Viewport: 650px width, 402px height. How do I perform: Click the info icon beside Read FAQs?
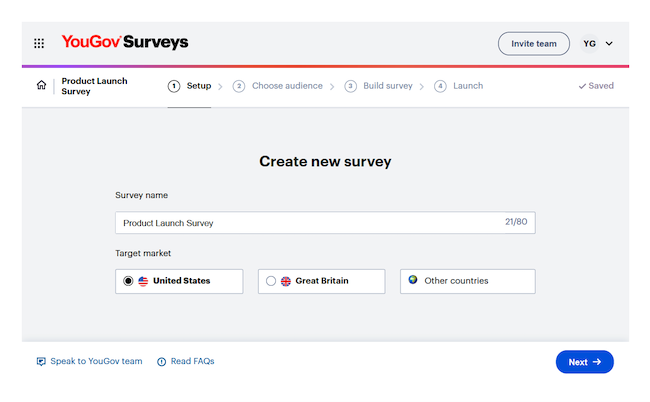[162, 362]
